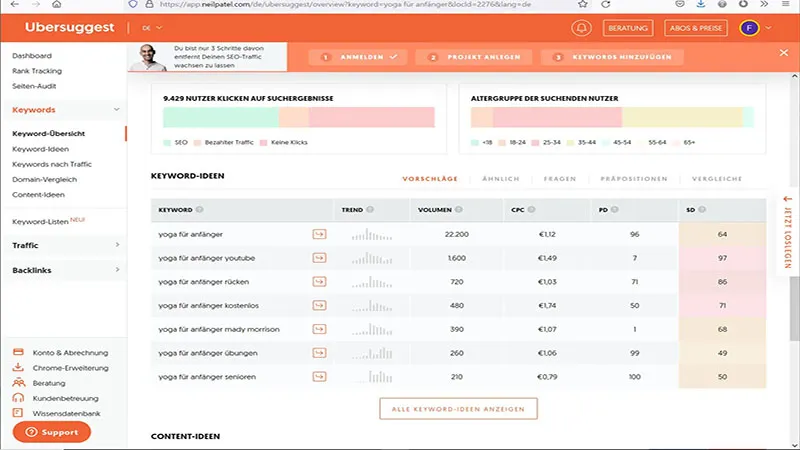Open Rank Tracking in sidebar
This screenshot has width=800, height=450.
tap(37, 71)
